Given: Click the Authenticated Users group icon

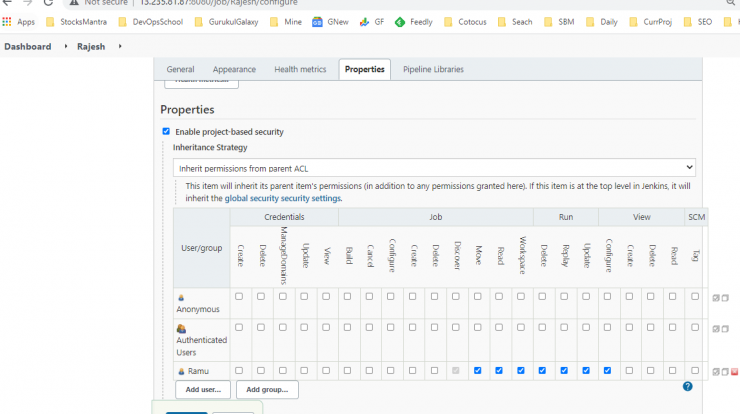Looking at the screenshot, I should pos(181,329).
